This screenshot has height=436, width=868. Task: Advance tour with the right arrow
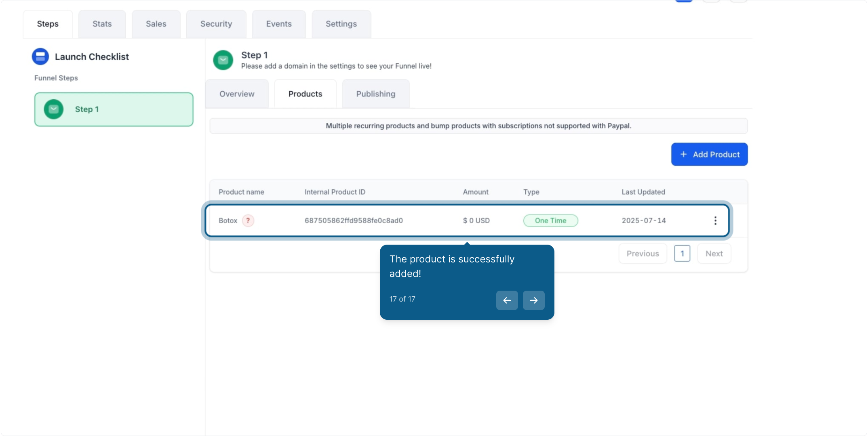(533, 300)
